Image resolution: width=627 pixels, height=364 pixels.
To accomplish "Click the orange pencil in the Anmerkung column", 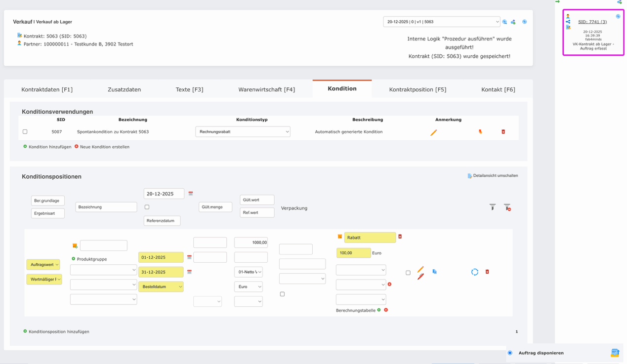I will click(x=433, y=132).
